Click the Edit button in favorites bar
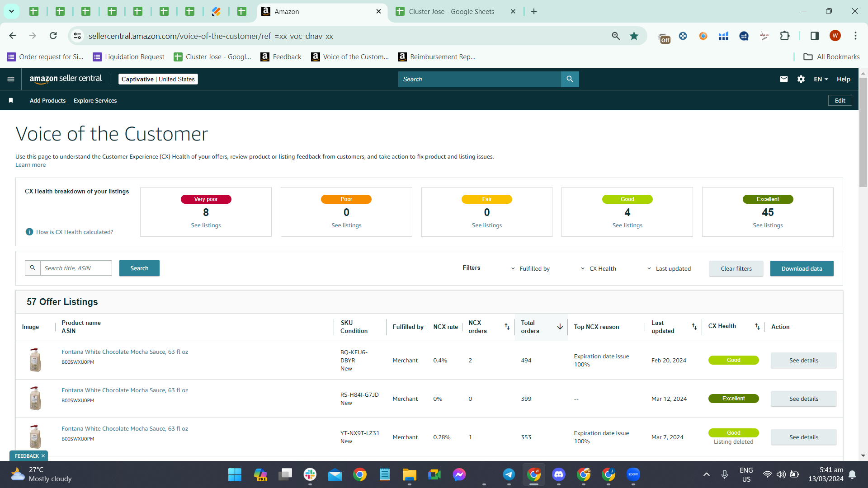The image size is (868, 488). (x=840, y=100)
